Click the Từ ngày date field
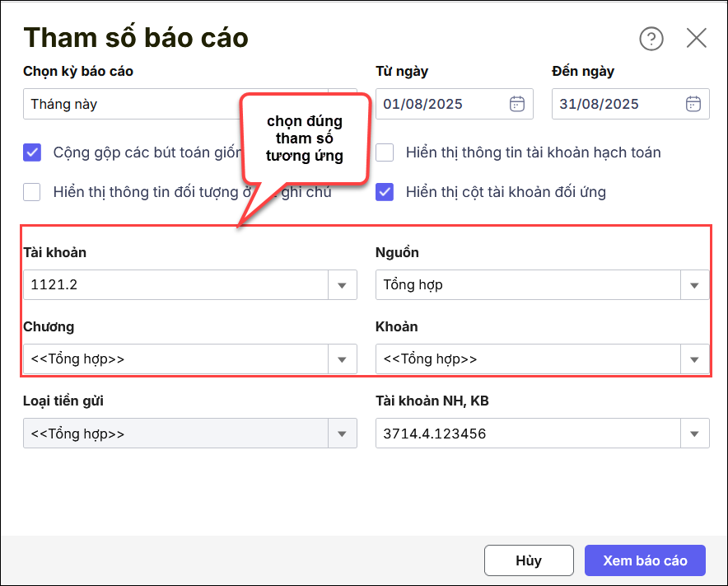This screenshot has width=728, height=586. [441, 104]
